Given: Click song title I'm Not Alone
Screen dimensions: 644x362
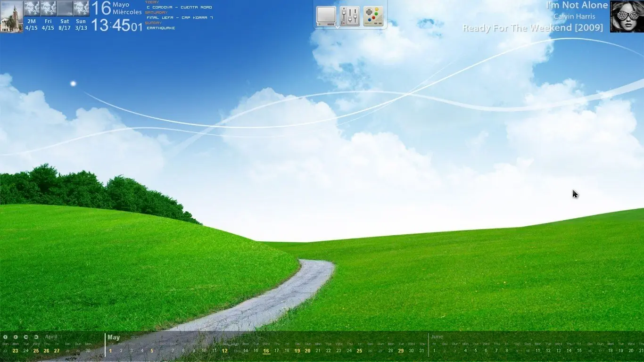Looking at the screenshot, I should (577, 5).
